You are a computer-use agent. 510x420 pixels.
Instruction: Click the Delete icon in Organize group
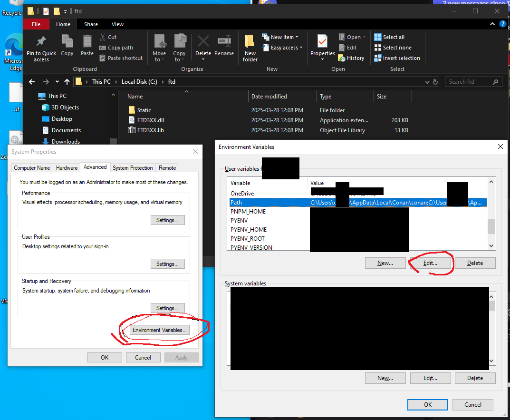coord(203,42)
